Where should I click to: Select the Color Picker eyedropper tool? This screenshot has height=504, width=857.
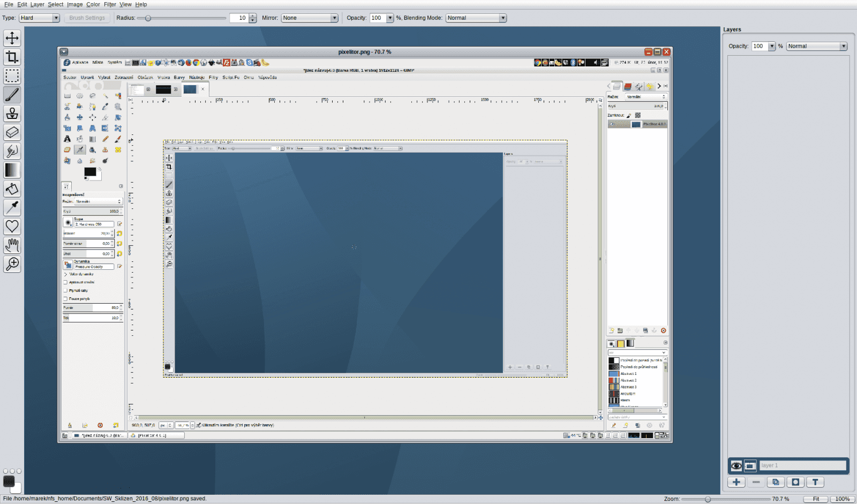[x=12, y=207]
